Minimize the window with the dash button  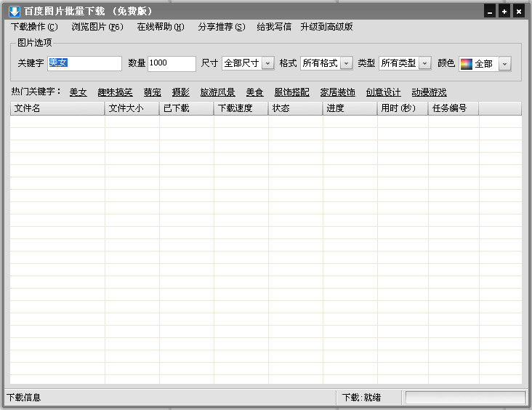point(490,12)
